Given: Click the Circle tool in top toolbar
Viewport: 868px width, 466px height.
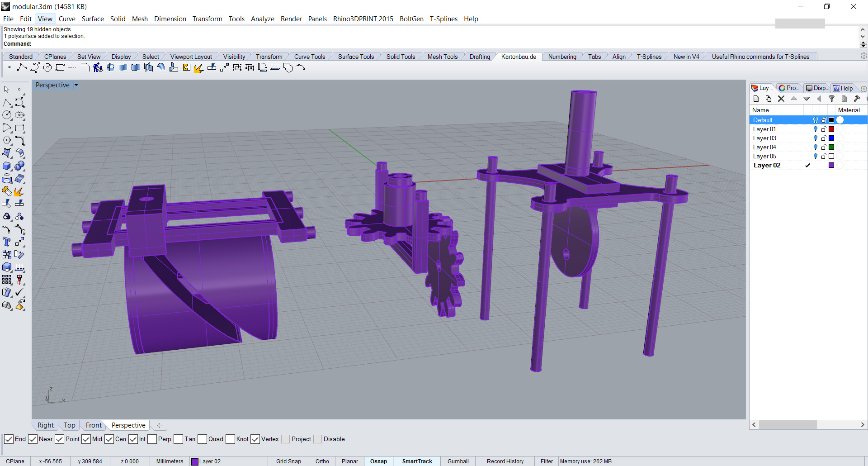Looking at the screenshot, I should [x=47, y=68].
